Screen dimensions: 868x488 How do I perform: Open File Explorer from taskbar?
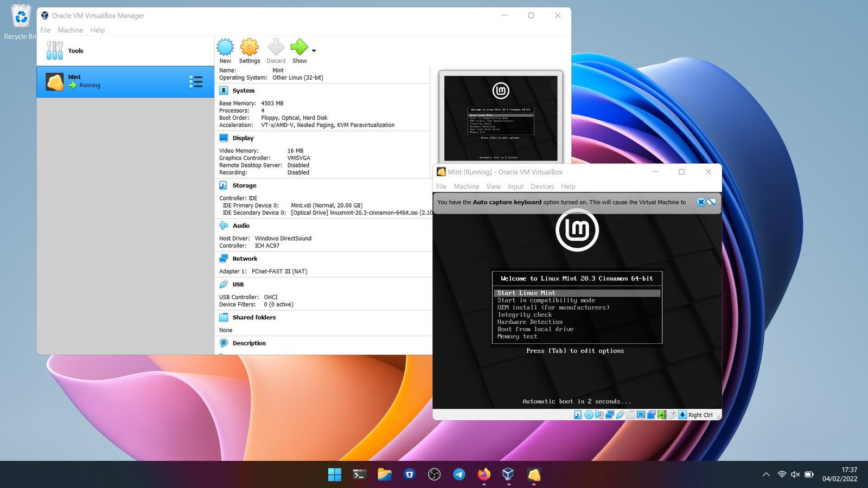(385, 474)
